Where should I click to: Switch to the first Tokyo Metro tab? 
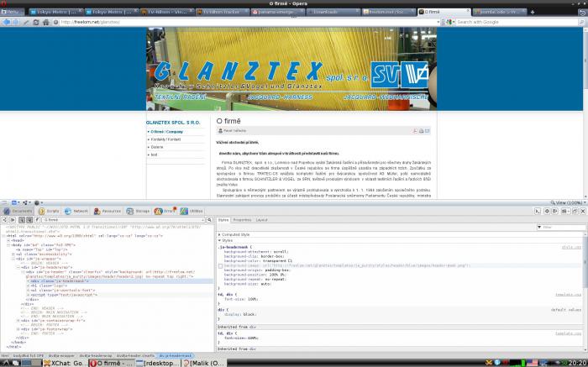[x=55, y=12]
